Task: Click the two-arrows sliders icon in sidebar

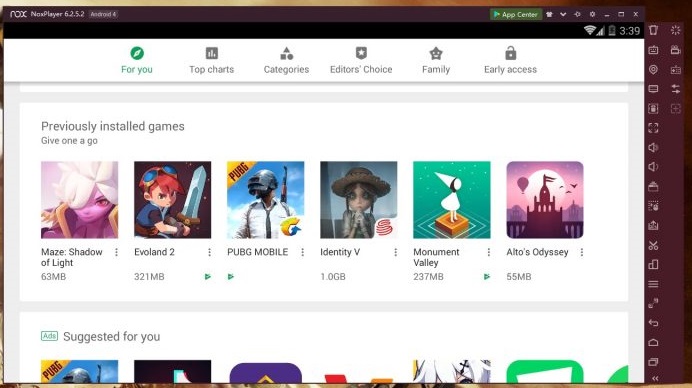Action: (675, 89)
